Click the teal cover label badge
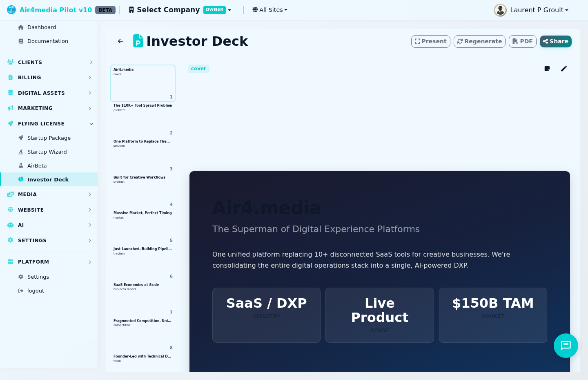The width and height of the screenshot is (588, 380). tap(198, 69)
